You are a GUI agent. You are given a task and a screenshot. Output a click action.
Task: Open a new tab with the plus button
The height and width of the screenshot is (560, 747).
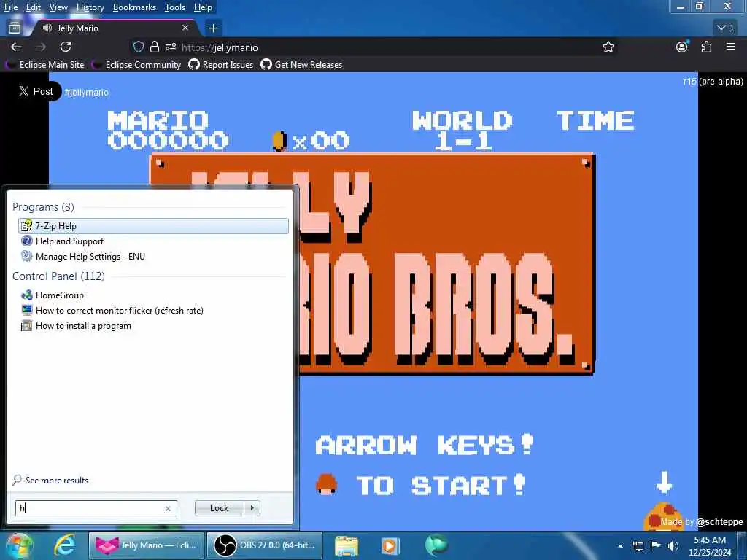213,28
